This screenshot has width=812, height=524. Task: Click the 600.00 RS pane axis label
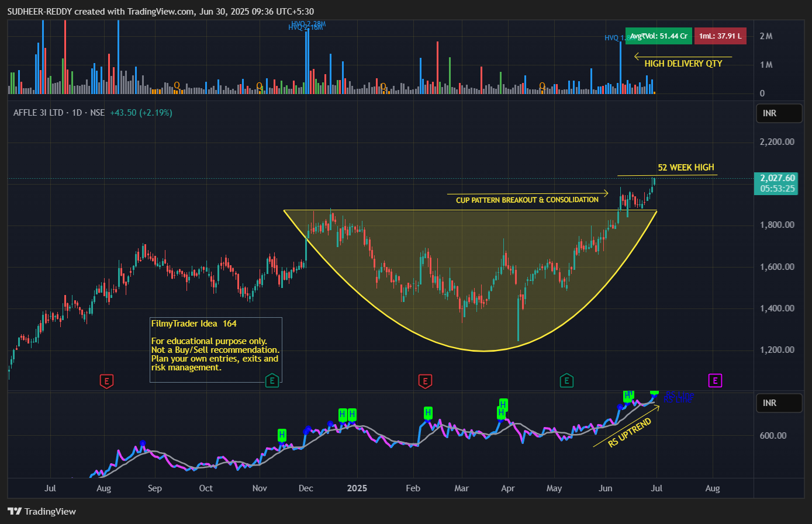coord(773,436)
